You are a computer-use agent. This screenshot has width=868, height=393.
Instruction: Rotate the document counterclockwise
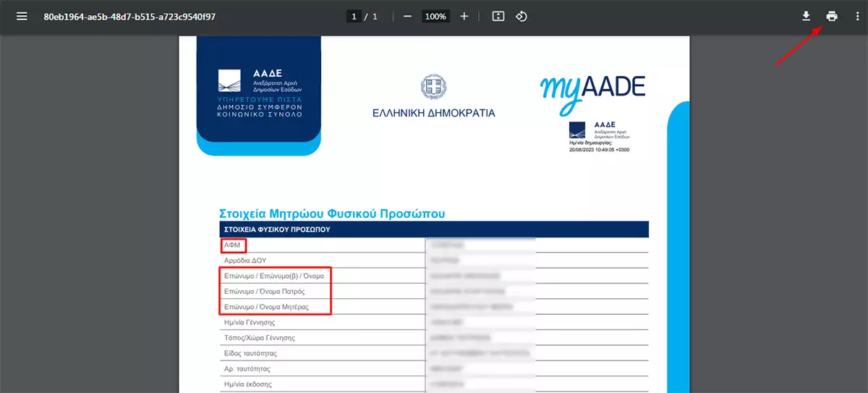pos(521,17)
